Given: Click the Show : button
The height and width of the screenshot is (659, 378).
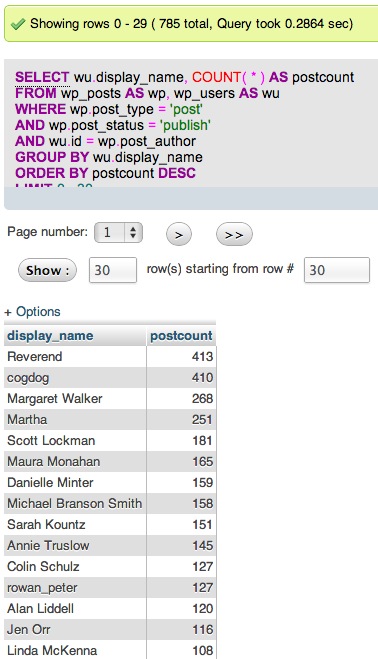Looking at the screenshot, I should pos(47,270).
